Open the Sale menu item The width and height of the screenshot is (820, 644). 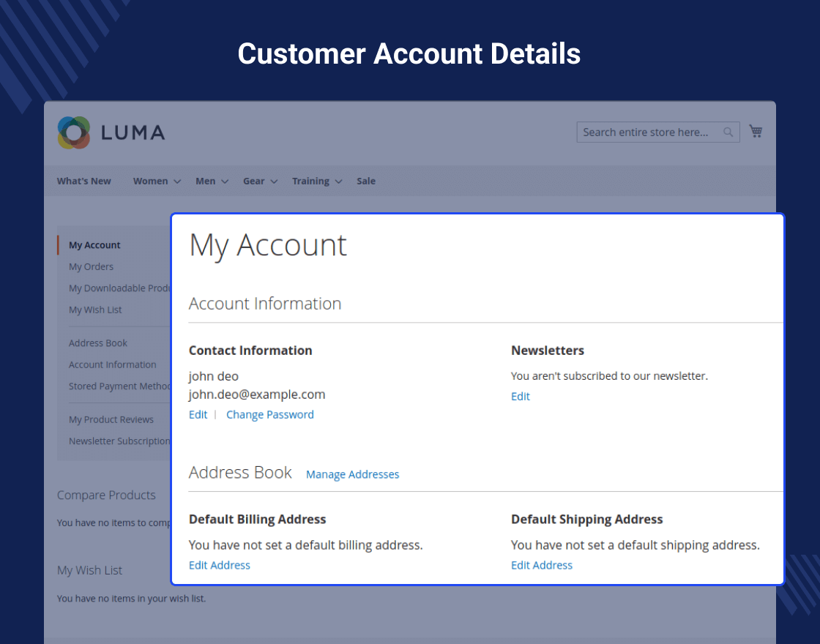pos(366,181)
